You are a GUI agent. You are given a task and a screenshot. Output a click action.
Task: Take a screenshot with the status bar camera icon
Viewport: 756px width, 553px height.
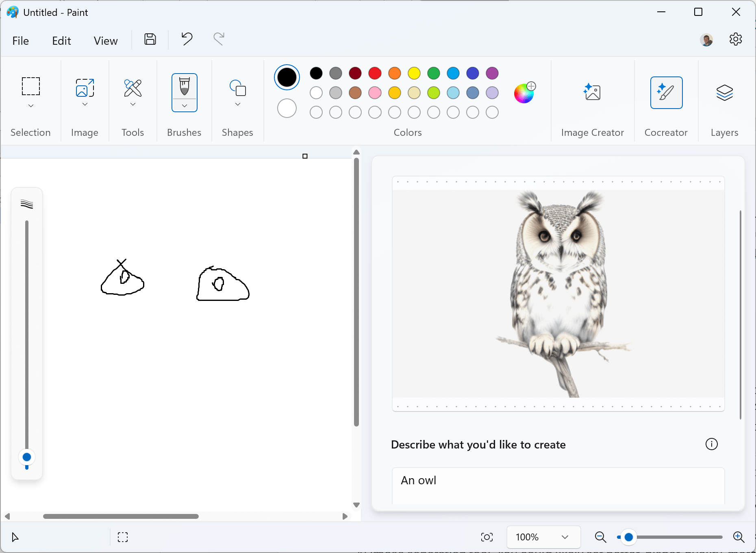click(x=487, y=537)
